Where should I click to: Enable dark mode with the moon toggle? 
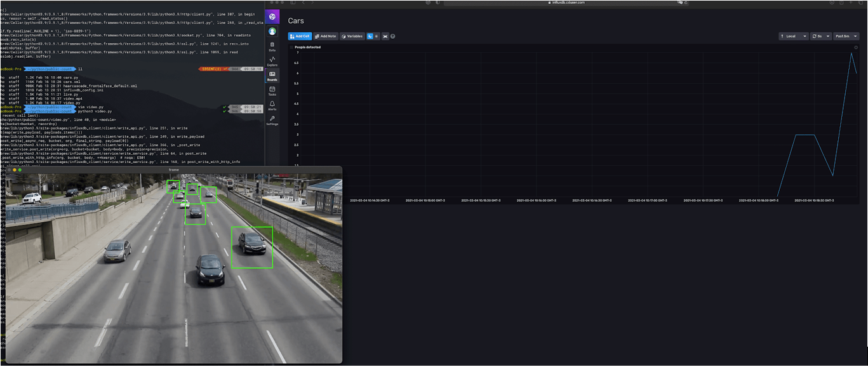(370, 36)
